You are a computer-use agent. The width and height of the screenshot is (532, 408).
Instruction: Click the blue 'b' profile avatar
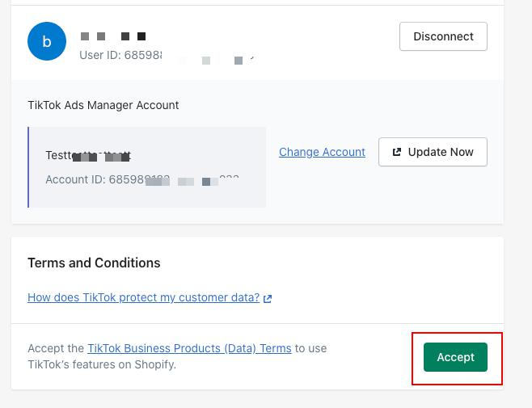tap(47, 41)
